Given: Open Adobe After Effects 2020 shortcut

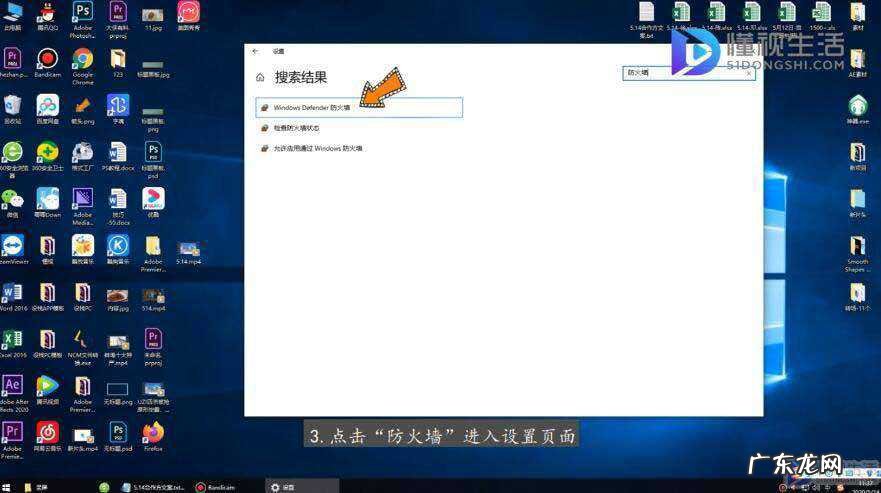Looking at the screenshot, I should (x=12, y=394).
